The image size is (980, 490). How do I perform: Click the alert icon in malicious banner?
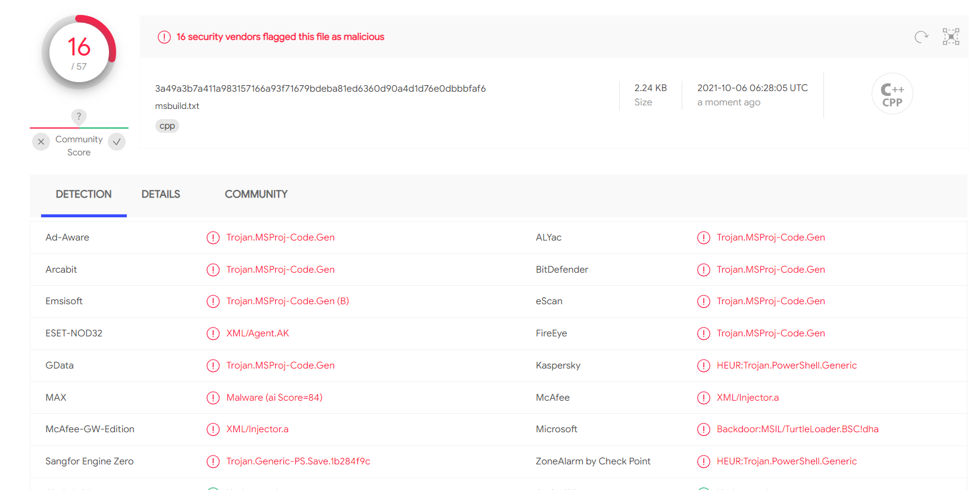(x=164, y=37)
